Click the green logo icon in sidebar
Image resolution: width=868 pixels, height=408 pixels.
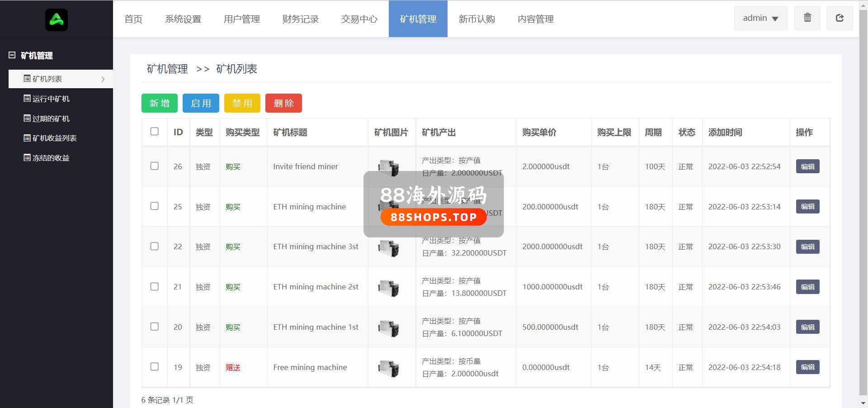click(57, 20)
